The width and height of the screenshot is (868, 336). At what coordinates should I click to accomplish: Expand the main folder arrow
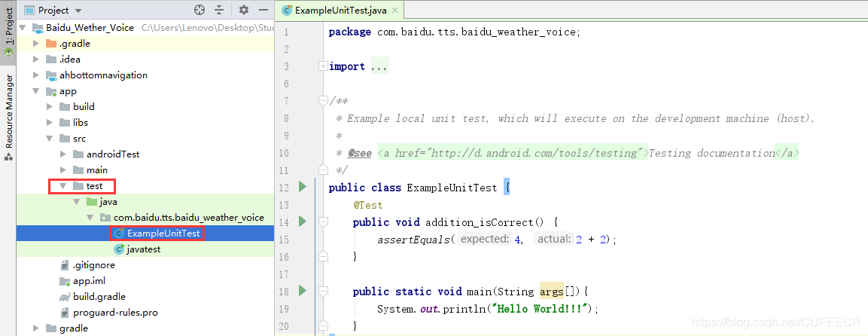click(62, 170)
